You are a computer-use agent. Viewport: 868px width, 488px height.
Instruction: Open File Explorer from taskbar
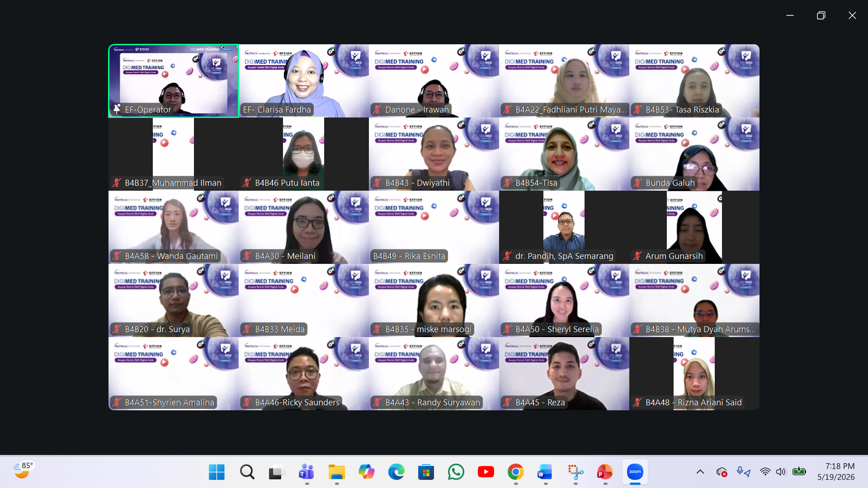(x=336, y=472)
